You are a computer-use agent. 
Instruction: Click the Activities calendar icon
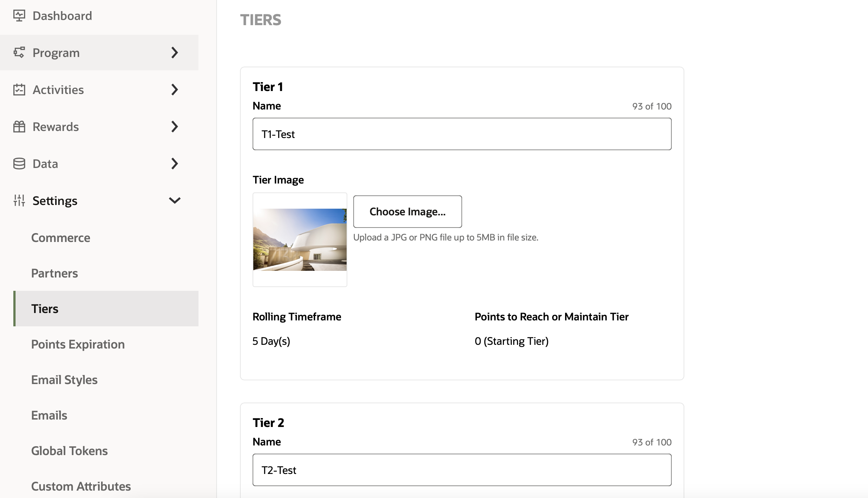coord(19,90)
